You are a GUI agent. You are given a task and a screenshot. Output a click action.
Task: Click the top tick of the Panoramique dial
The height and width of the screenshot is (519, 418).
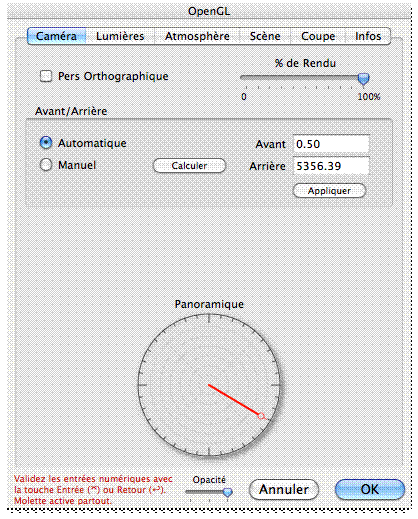point(209,319)
